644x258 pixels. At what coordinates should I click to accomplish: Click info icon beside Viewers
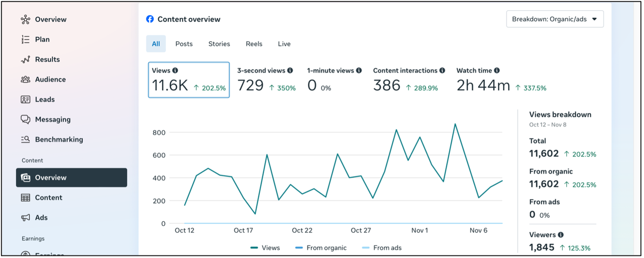click(560, 235)
